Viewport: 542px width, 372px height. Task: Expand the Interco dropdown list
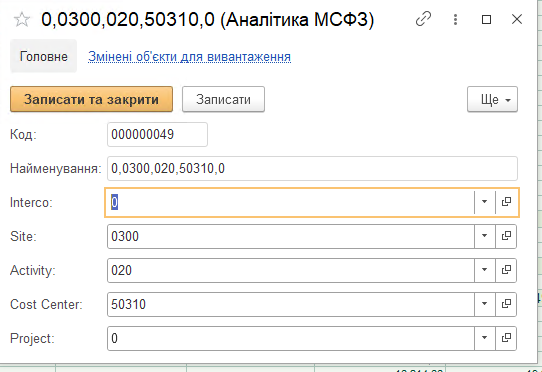485,202
